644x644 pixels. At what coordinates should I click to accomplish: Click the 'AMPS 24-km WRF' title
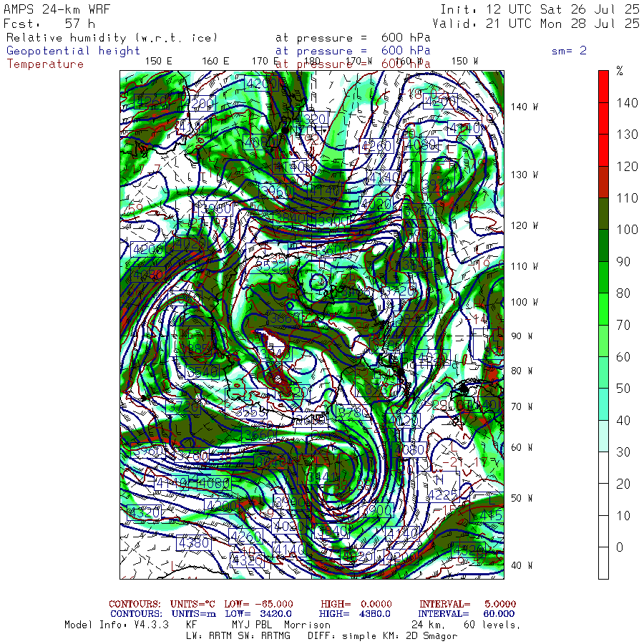click(x=57, y=9)
